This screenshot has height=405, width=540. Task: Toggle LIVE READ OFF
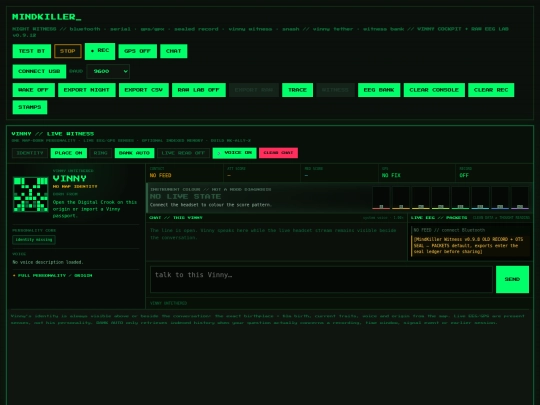tap(183, 153)
